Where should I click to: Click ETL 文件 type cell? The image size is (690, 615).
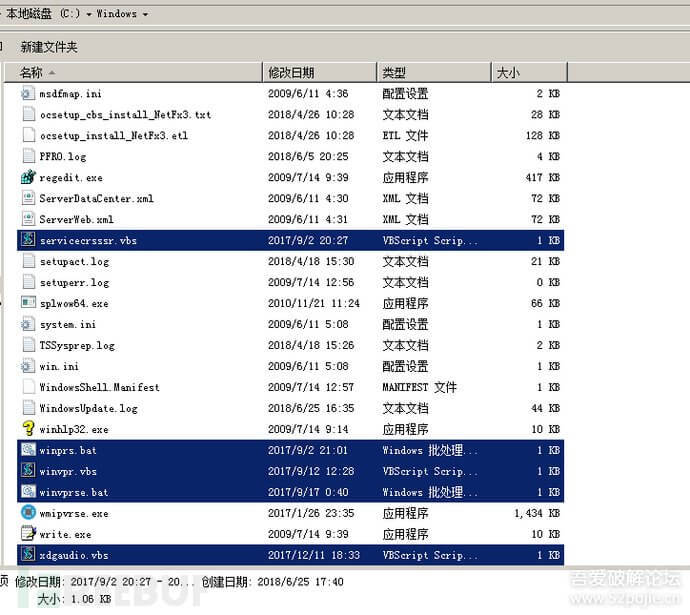pos(405,135)
